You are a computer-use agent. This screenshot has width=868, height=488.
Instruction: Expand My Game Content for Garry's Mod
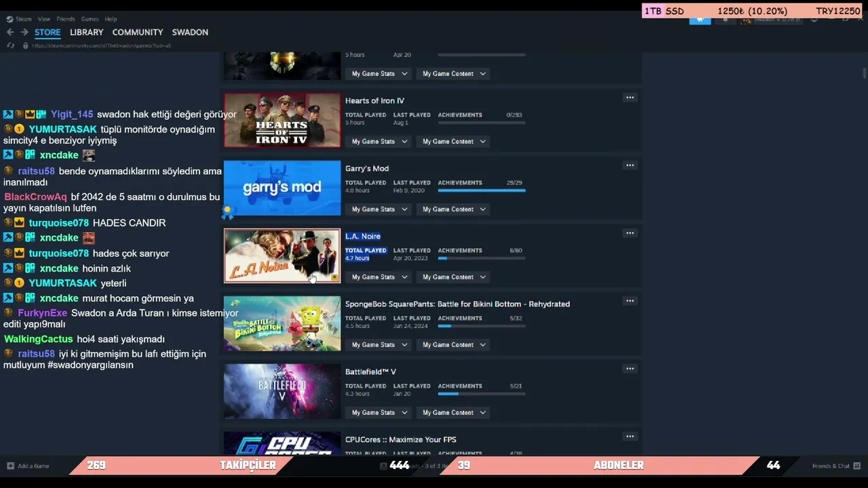click(x=454, y=209)
